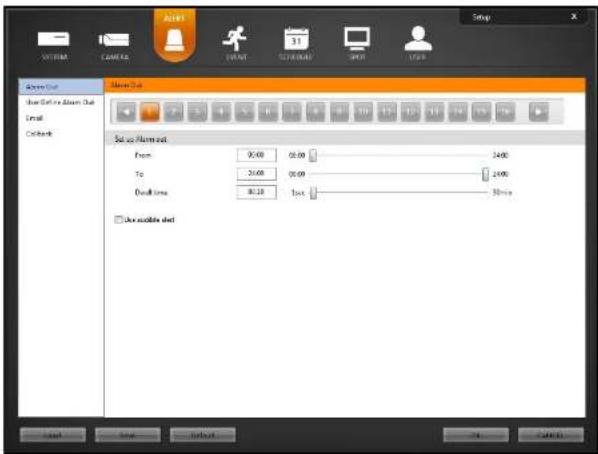Click the Save button at bottom
Viewport: 598px width, 454px height.
127,435
